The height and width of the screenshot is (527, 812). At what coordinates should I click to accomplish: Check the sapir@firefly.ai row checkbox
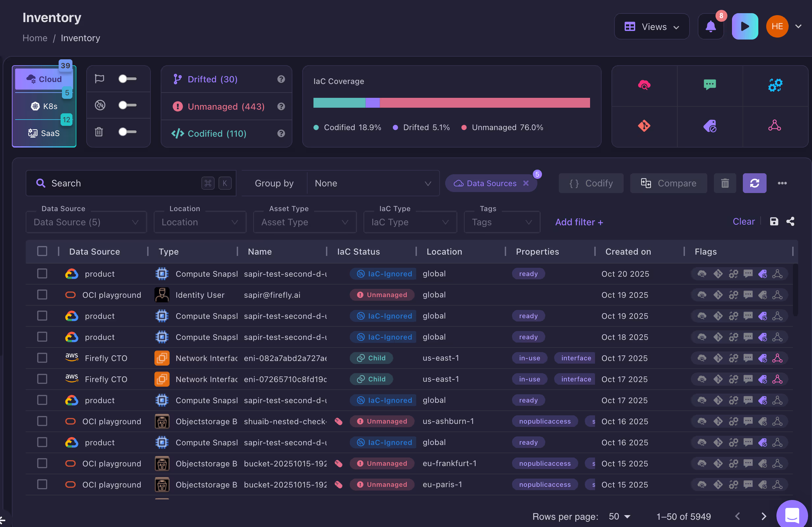click(x=42, y=294)
